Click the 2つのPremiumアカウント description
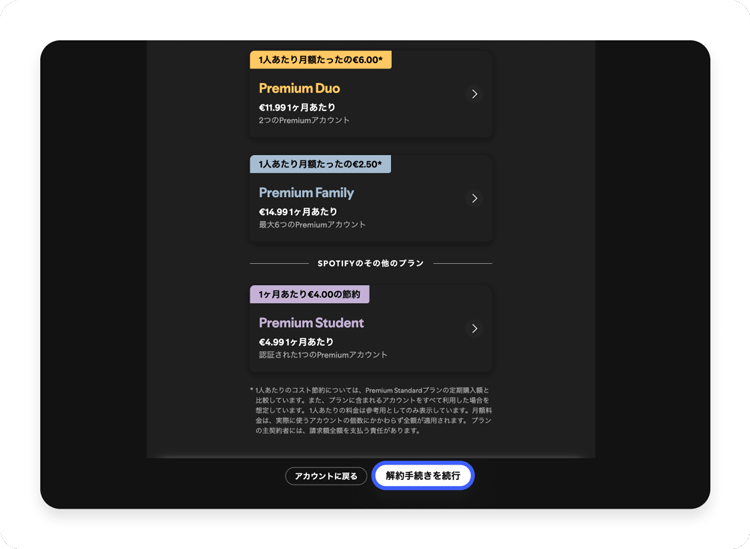 pyautogui.click(x=304, y=121)
